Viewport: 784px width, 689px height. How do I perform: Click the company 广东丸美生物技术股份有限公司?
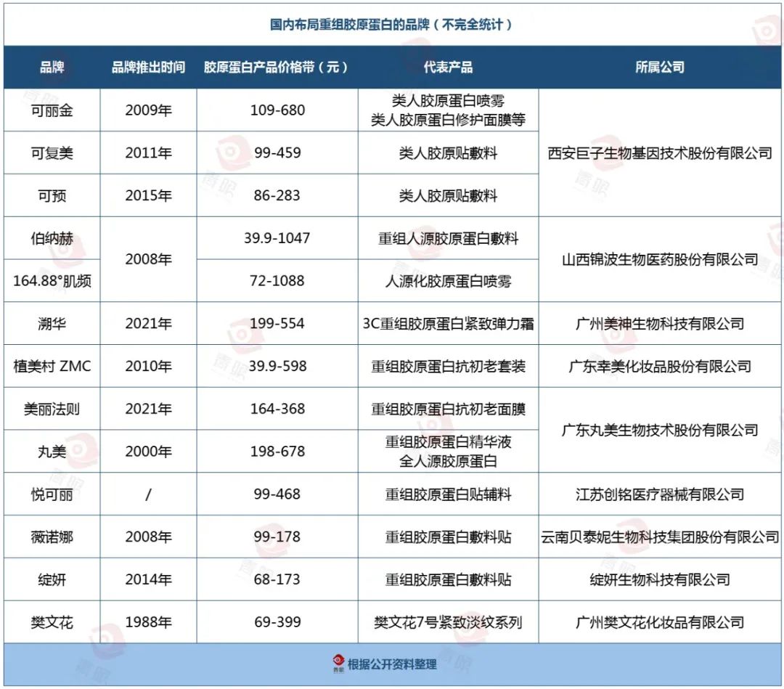coord(660,430)
